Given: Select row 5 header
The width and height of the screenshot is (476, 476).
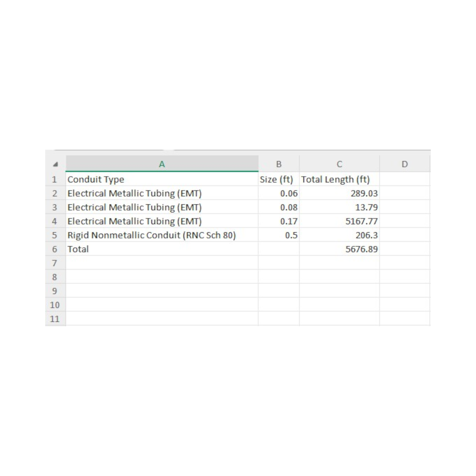Looking at the screenshot, I should (x=55, y=235).
